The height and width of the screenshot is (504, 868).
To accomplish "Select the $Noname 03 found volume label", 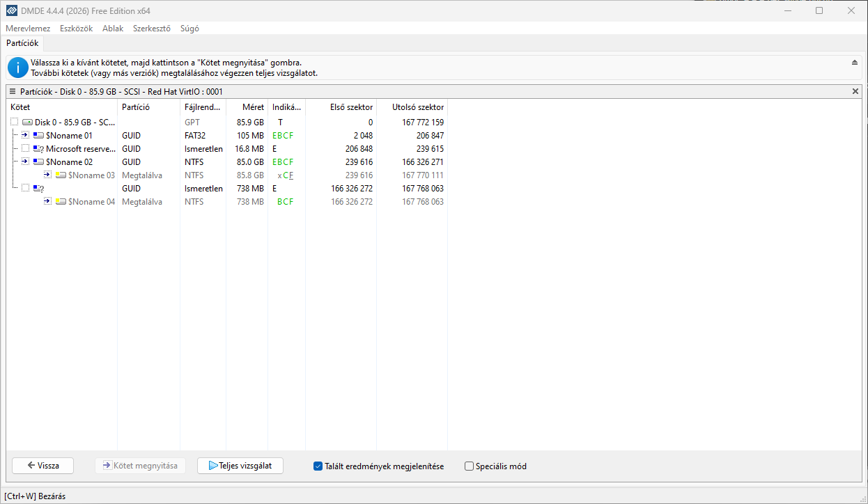I will (91, 175).
